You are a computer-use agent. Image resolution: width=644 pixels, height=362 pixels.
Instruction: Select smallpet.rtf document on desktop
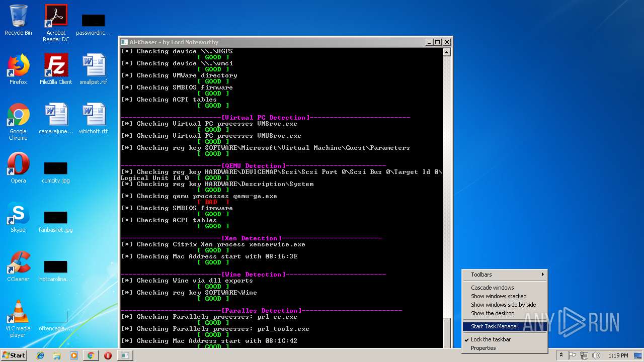point(94,69)
